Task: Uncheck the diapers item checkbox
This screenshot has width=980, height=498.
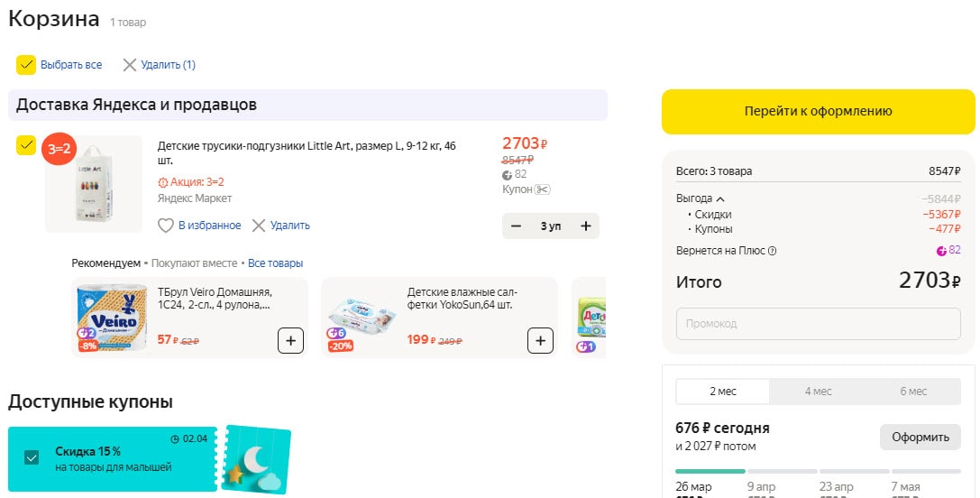Action: point(26,145)
